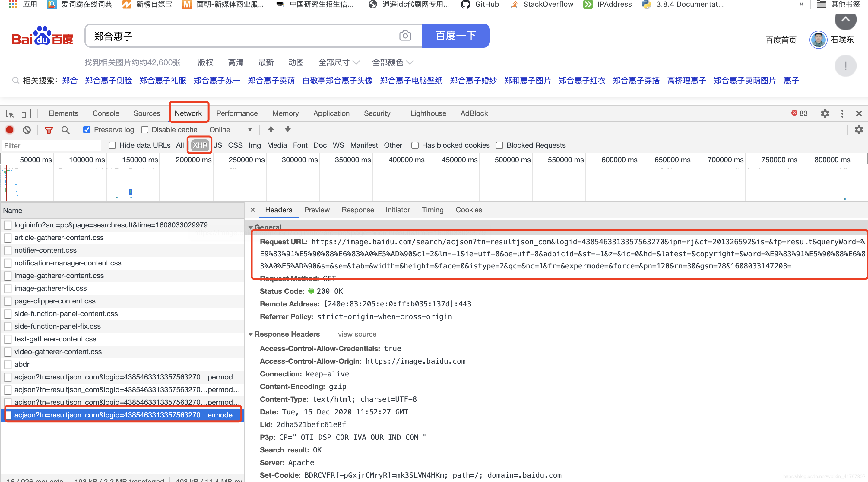The width and height of the screenshot is (868, 482).
Task: Switch to the Console tab
Action: click(106, 114)
